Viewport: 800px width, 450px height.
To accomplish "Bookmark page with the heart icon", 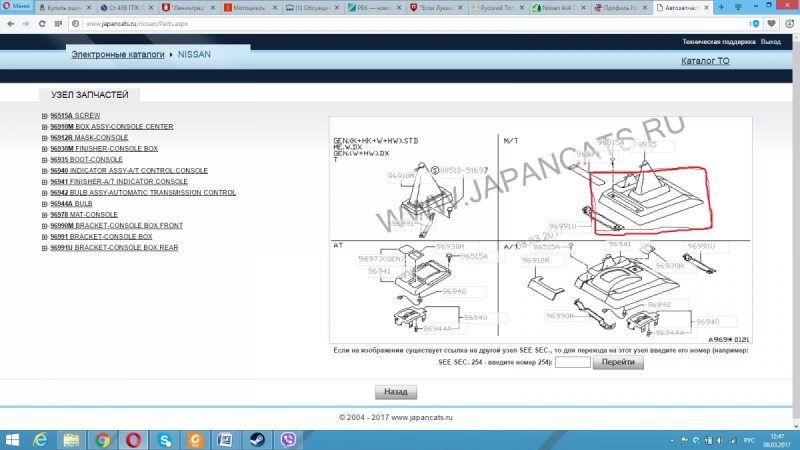I will tap(771, 23).
